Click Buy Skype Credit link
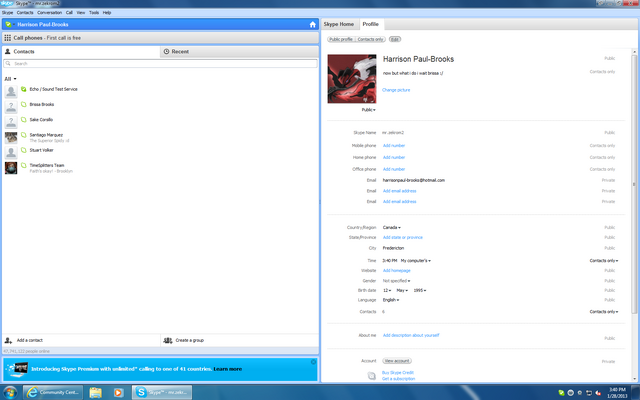This screenshot has width=640, height=400. [x=398, y=372]
